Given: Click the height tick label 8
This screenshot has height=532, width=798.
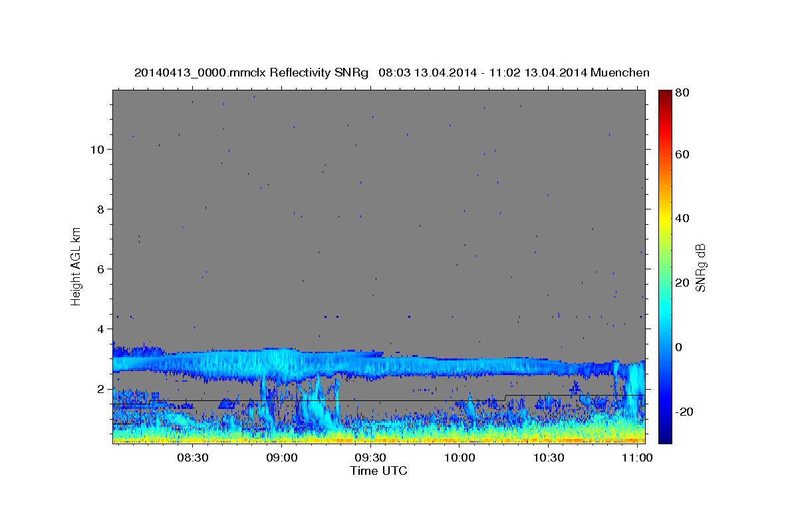Looking at the screenshot, I should (100, 209).
